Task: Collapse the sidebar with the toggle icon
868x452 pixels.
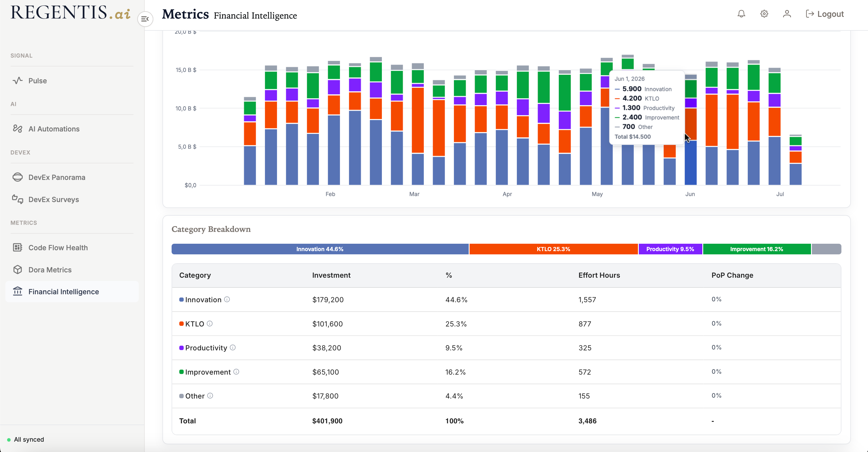Action: click(145, 19)
